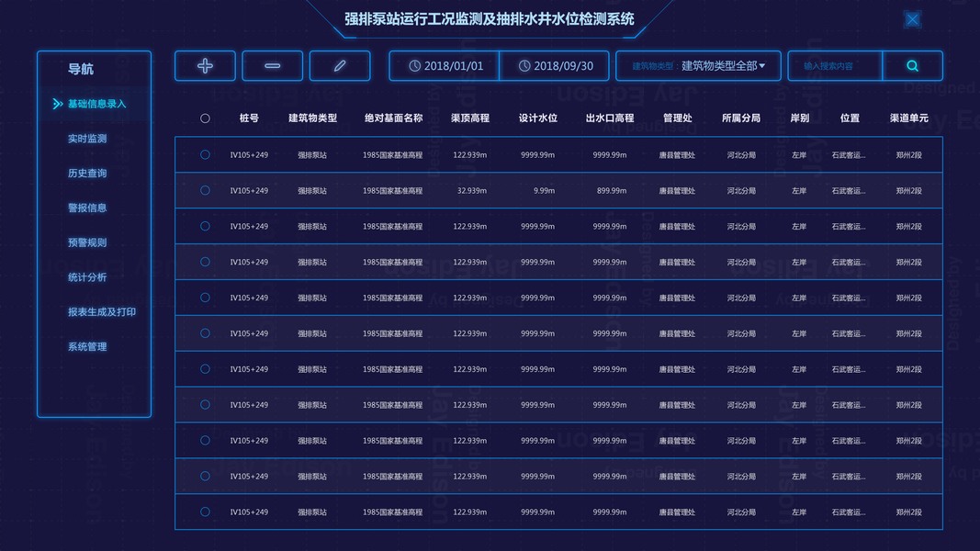Click the 9.99m design water level cell
Screen dimensions: 980x551
[x=544, y=190]
